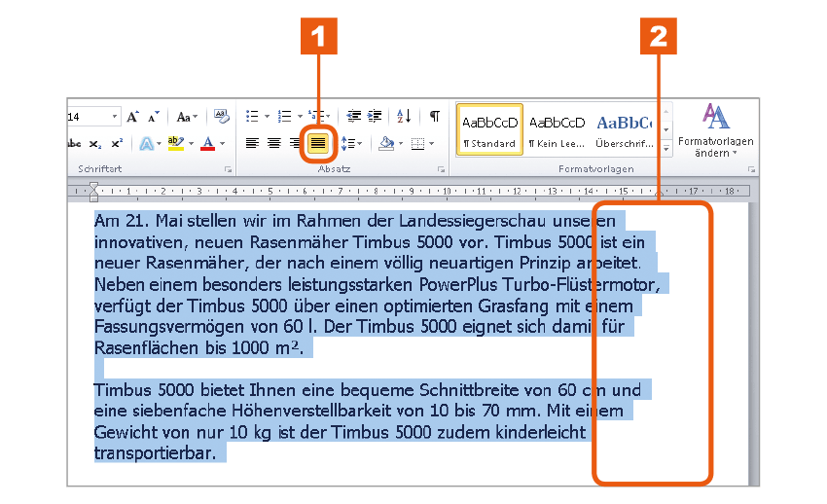Click the Increase Indent icon

pyautogui.click(x=375, y=116)
